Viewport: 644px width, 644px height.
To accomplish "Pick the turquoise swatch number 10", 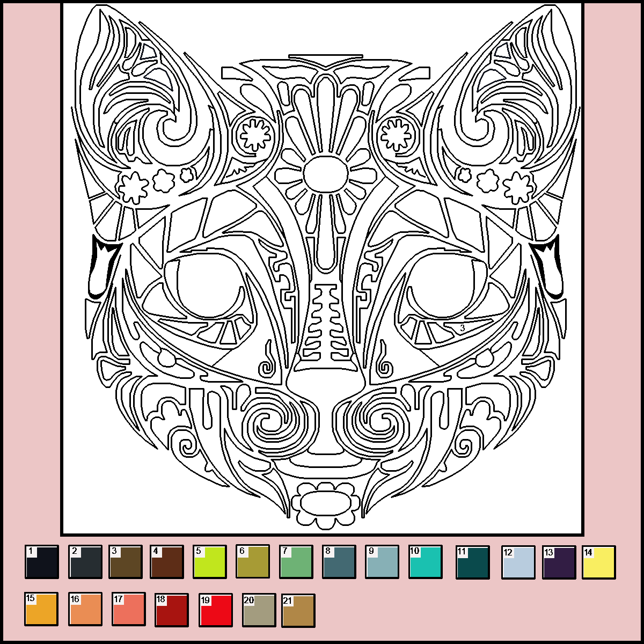I will (x=426, y=562).
